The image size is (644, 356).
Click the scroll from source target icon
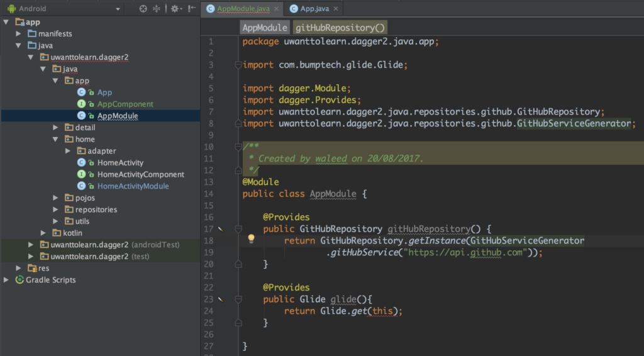[143, 9]
